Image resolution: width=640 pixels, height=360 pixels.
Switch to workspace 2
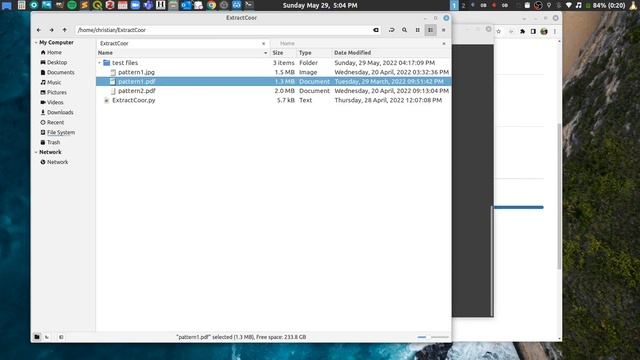pos(463,5)
